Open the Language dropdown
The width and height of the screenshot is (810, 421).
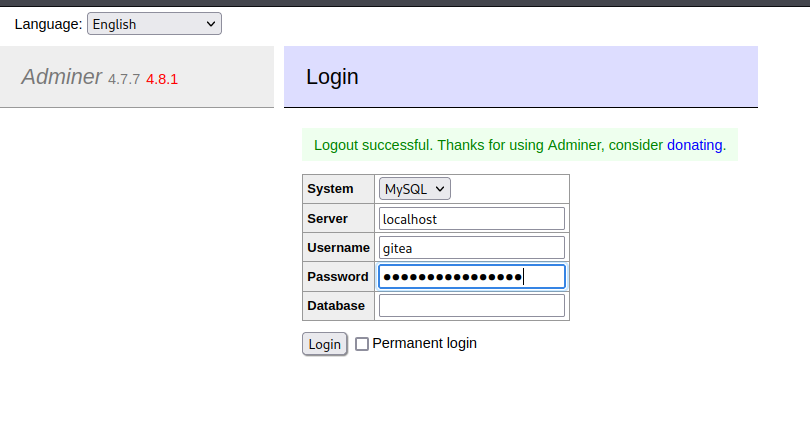[154, 24]
